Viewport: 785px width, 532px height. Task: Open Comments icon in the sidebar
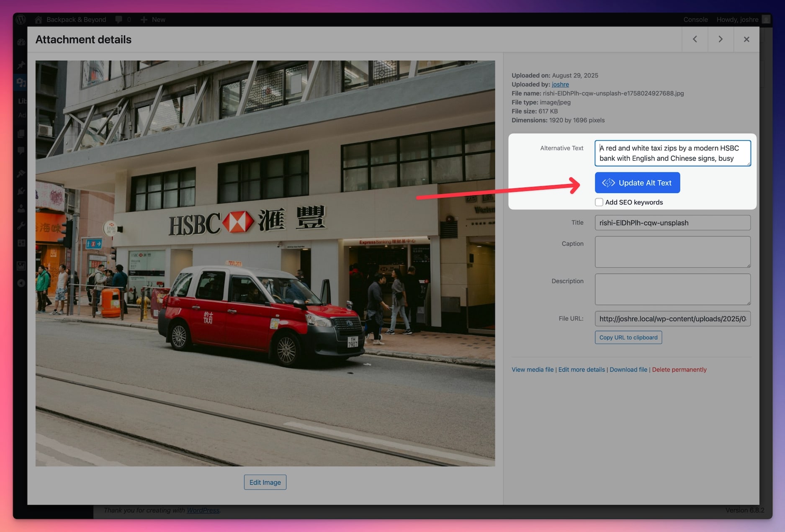tap(21, 151)
